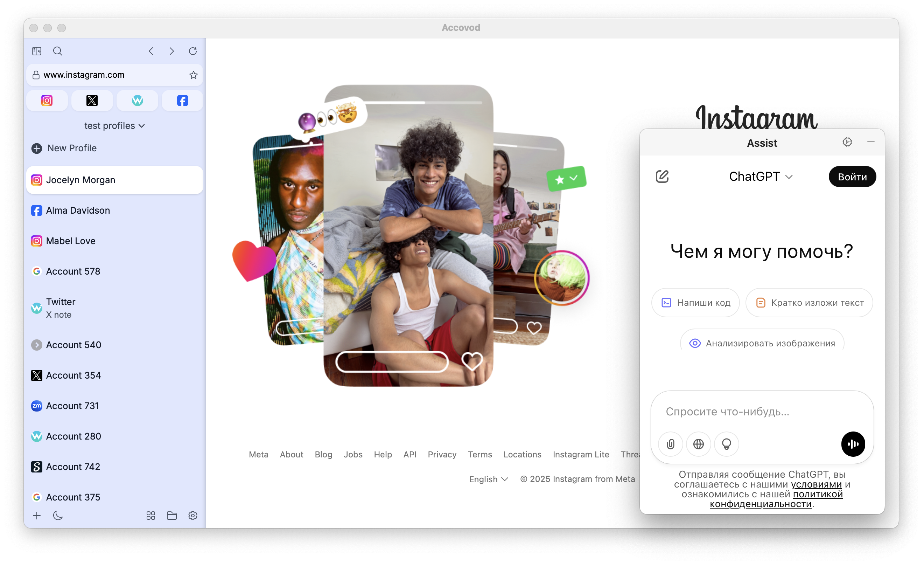This screenshot has height=566, width=924.
Task: Open Assist panel settings gear
Action: click(x=847, y=142)
